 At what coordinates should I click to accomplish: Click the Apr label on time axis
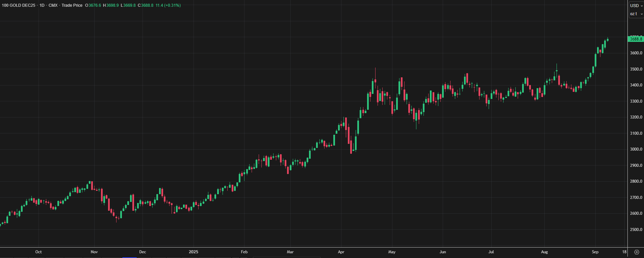point(341,252)
